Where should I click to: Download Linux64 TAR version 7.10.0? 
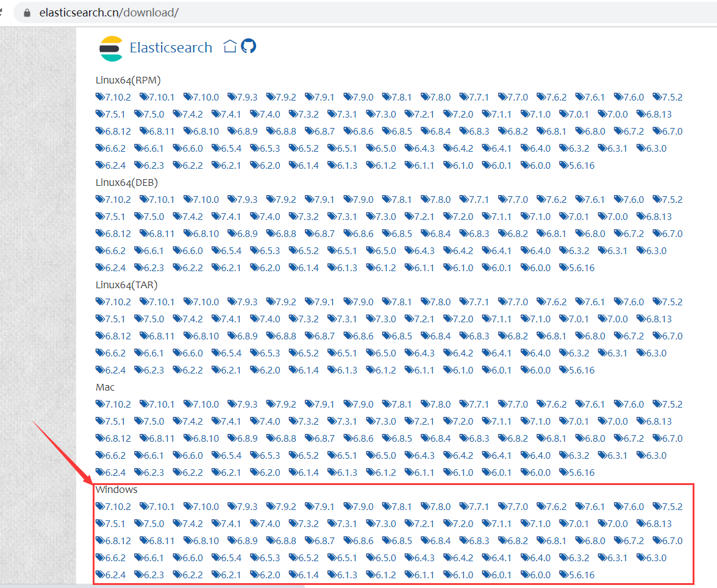[x=201, y=302]
